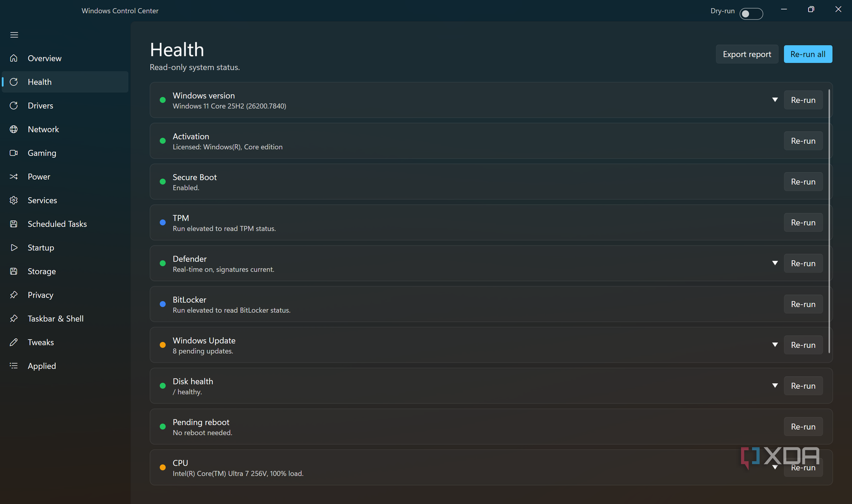Re-run the Windows Update check
The image size is (852, 504).
pos(803,345)
